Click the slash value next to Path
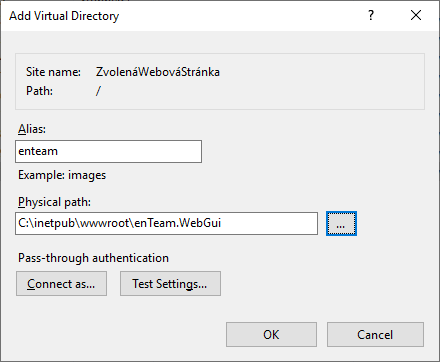440x362 pixels. pyautogui.click(x=98, y=91)
